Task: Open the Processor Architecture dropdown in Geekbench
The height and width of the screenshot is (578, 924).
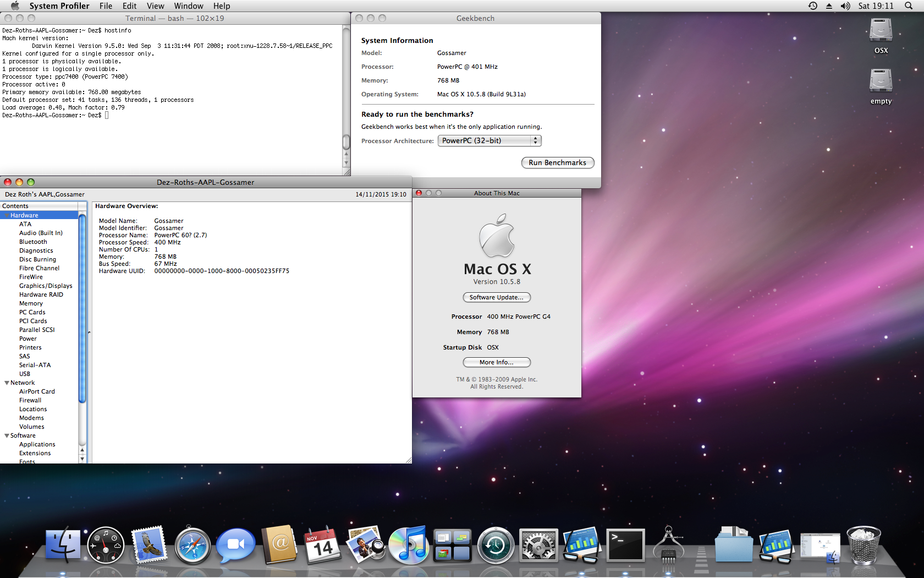Action: click(x=490, y=140)
